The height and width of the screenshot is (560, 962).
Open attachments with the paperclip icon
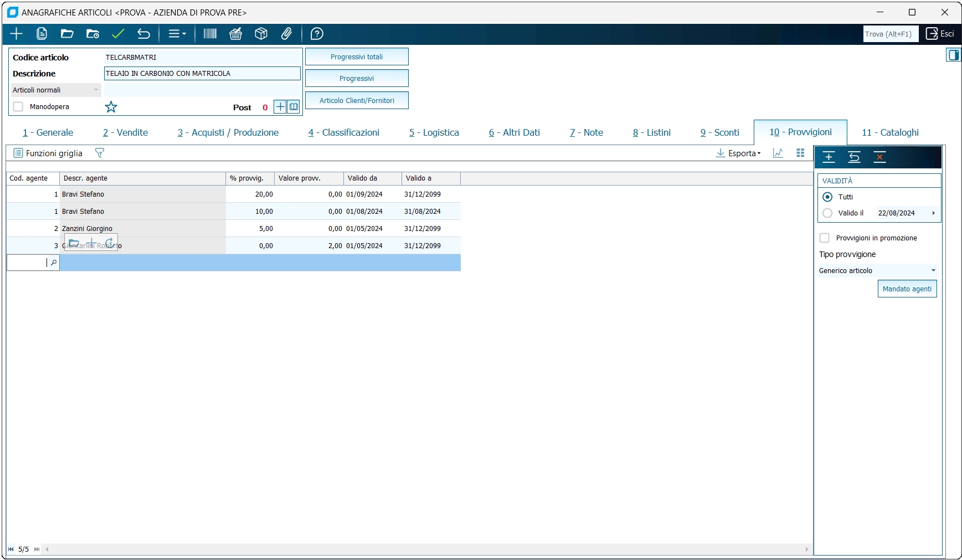point(286,34)
